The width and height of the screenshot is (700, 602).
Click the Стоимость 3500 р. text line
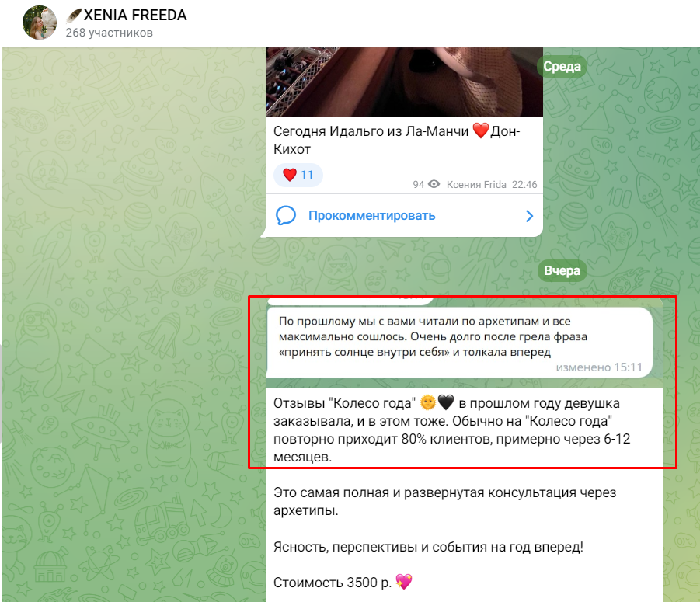(333, 583)
